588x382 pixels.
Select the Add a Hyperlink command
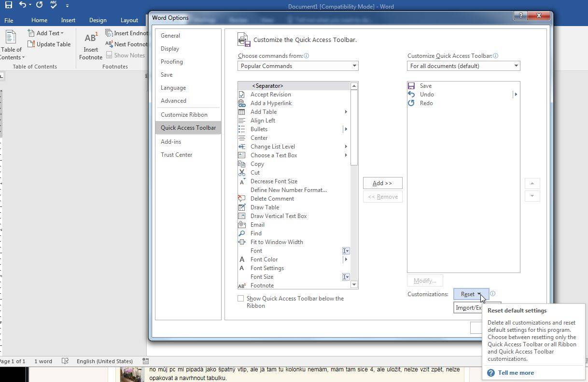[294, 103]
